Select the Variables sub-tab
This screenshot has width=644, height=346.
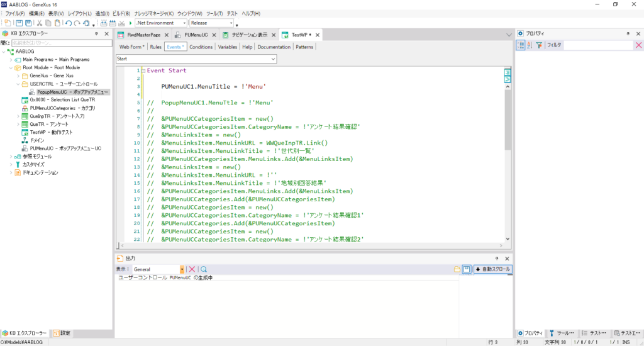click(x=228, y=47)
